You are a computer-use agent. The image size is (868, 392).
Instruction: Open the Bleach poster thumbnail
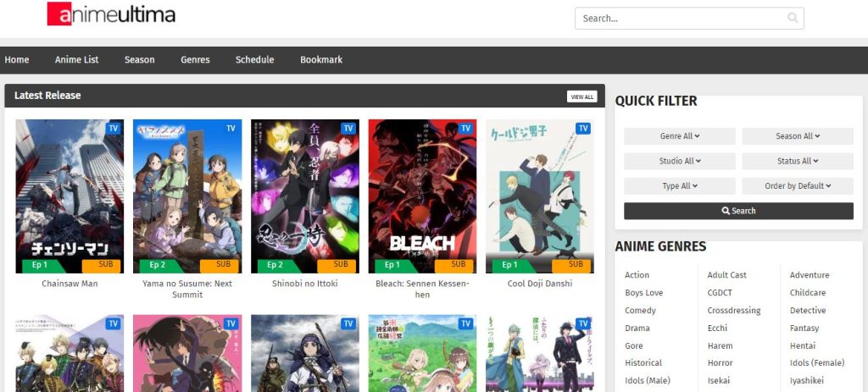[x=422, y=196]
